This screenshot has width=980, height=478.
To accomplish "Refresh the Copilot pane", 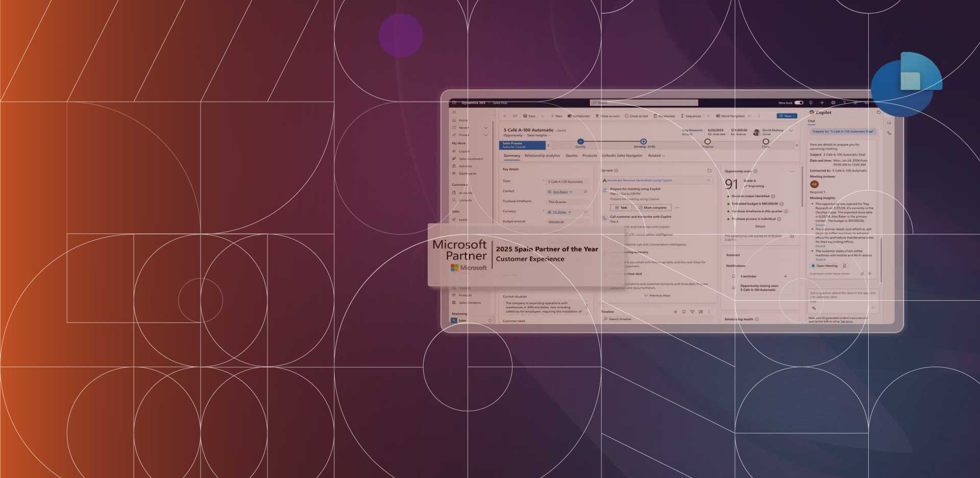I will tap(878, 112).
